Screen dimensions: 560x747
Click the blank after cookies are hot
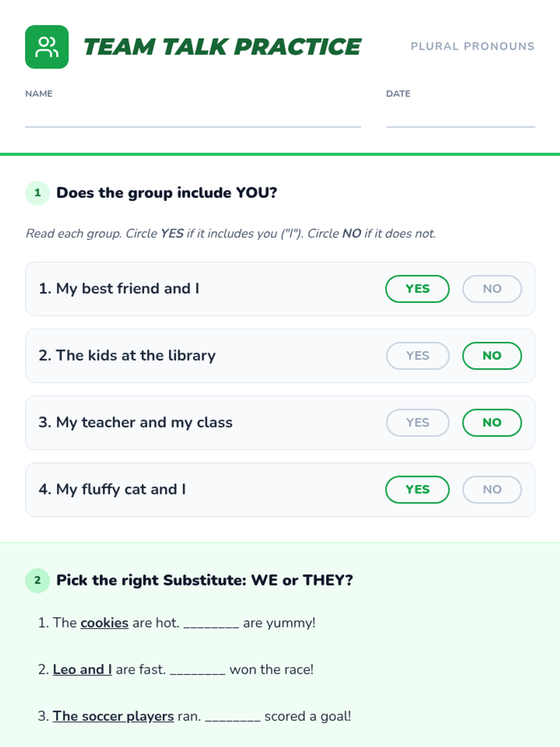[x=211, y=624]
